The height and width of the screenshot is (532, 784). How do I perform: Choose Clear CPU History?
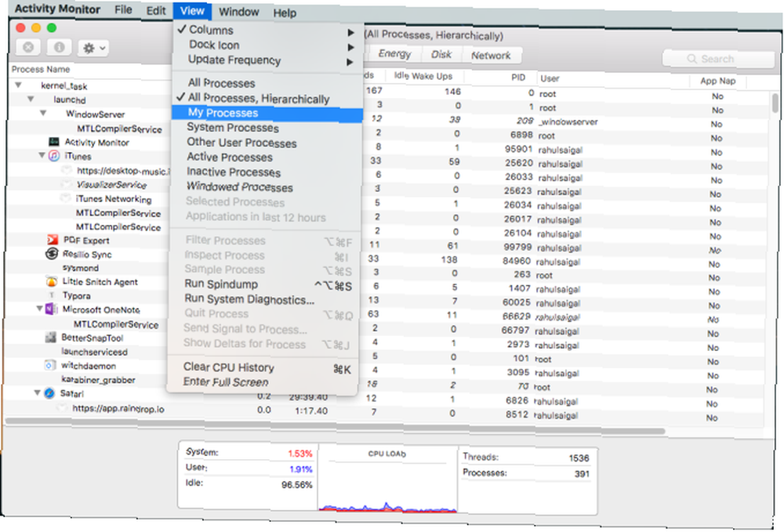[263, 368]
